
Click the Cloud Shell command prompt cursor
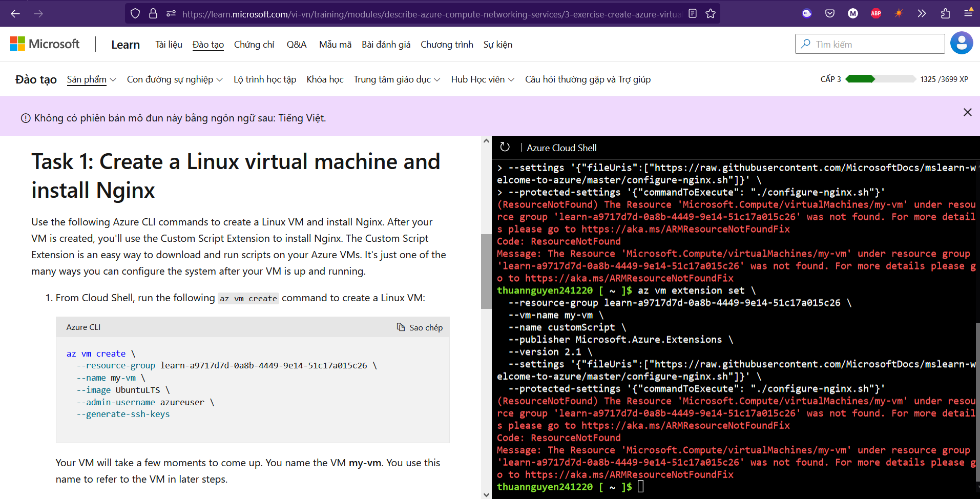click(x=640, y=486)
